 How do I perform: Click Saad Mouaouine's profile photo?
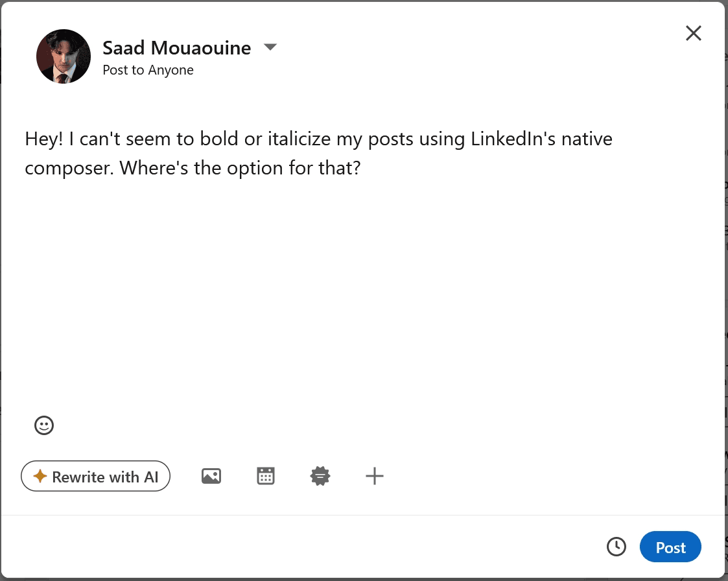point(63,56)
